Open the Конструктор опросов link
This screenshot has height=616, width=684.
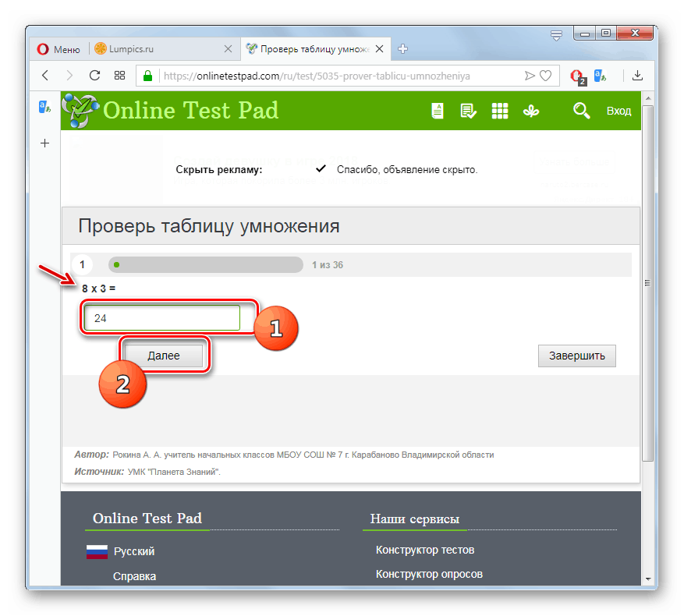429,574
